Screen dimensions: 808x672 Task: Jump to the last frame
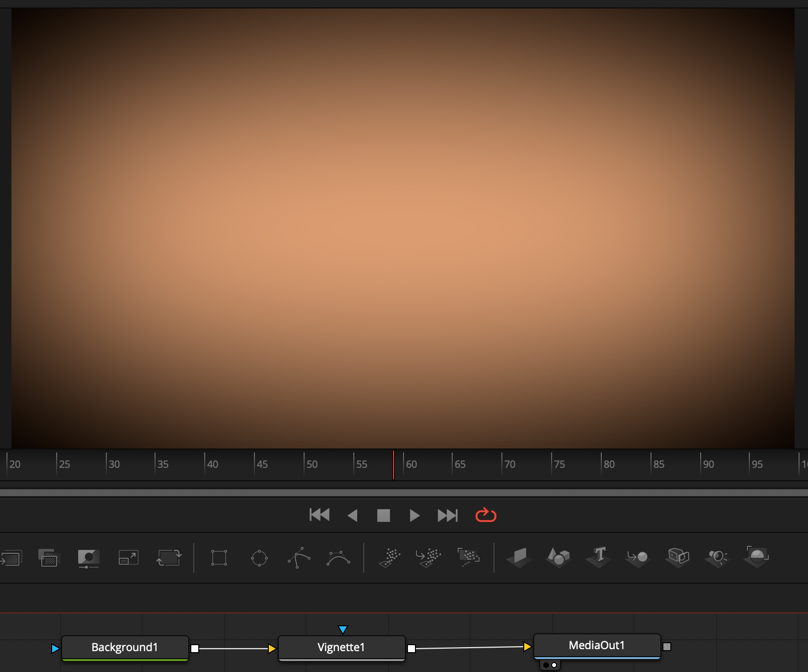[x=447, y=515]
